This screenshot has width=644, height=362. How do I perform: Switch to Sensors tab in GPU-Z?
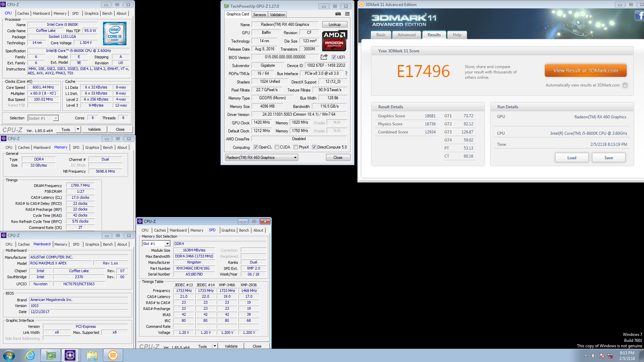point(259,15)
